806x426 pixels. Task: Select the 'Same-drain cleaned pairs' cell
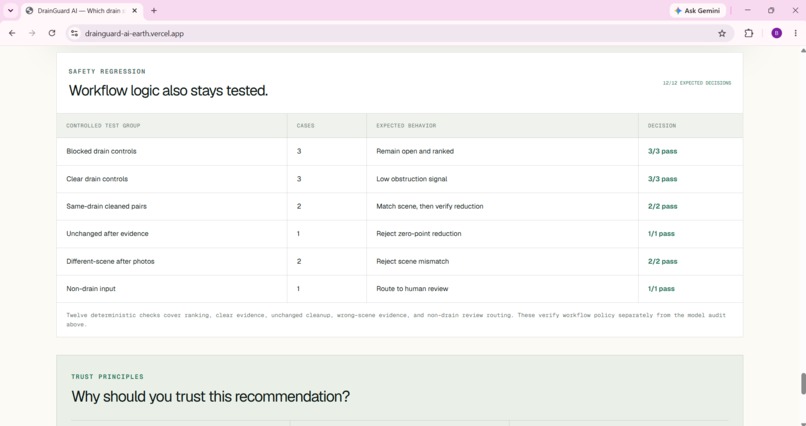click(106, 206)
